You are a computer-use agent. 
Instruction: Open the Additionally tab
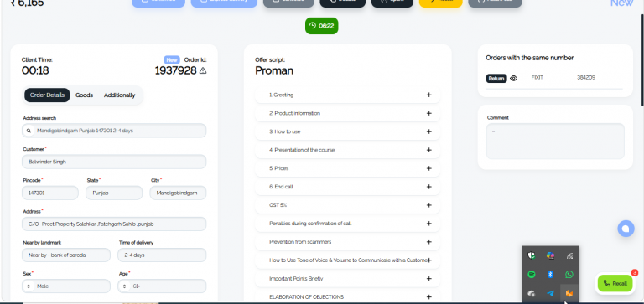coord(120,95)
